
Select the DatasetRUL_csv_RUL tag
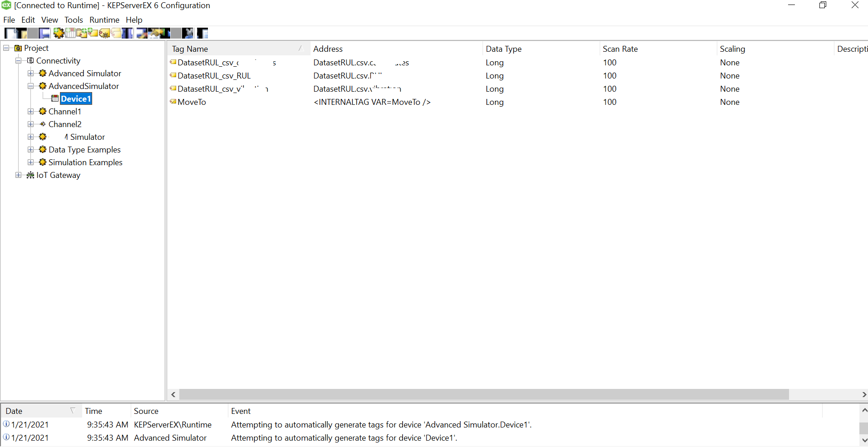214,76
